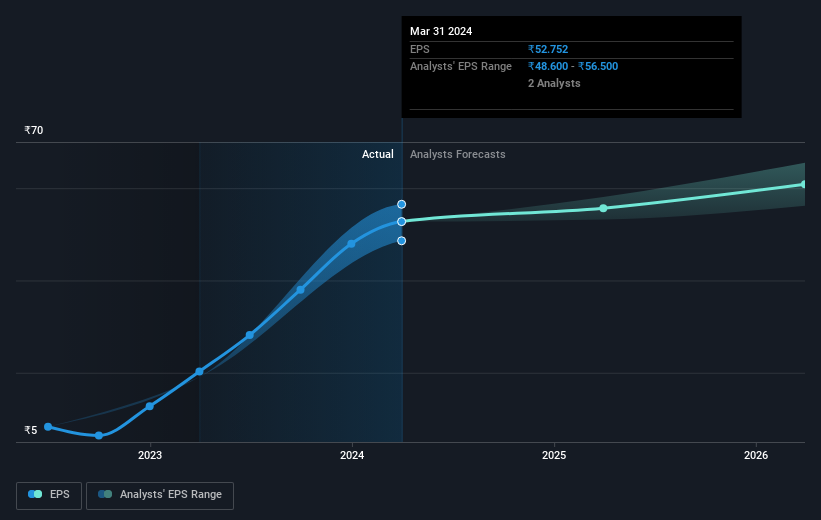
Task: Click the ₹56.500 range high value
Action: tap(598, 67)
